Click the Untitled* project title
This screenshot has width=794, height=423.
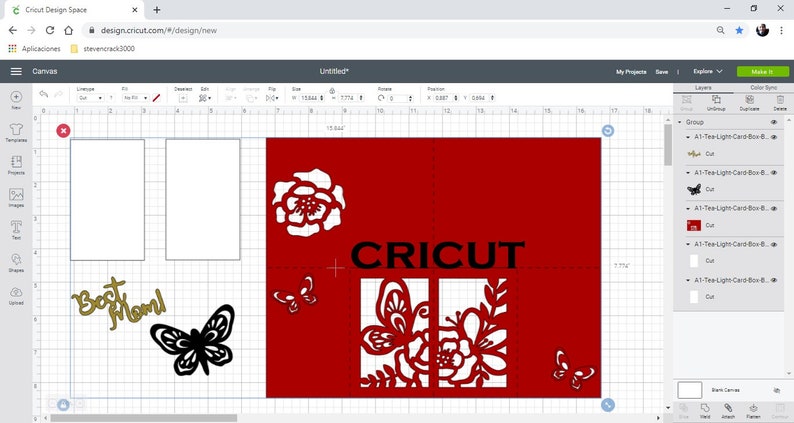click(x=334, y=71)
